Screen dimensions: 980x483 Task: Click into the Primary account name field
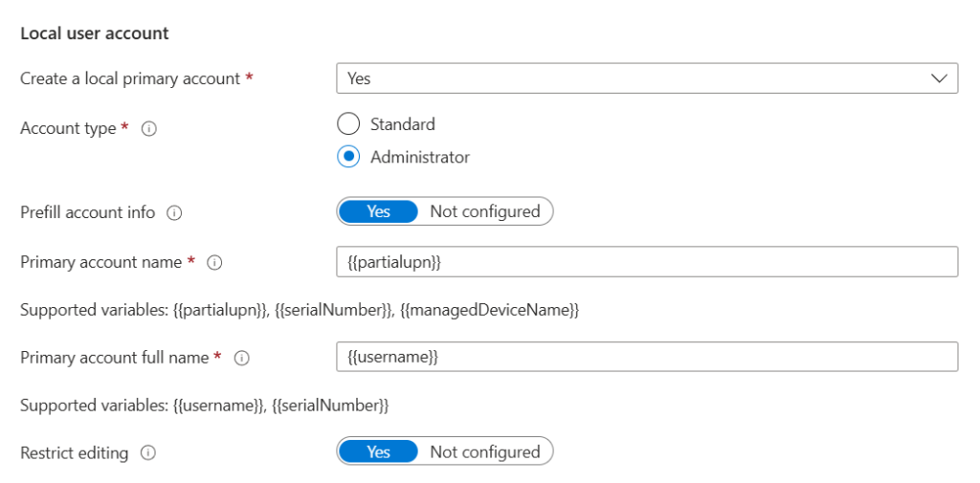647,261
